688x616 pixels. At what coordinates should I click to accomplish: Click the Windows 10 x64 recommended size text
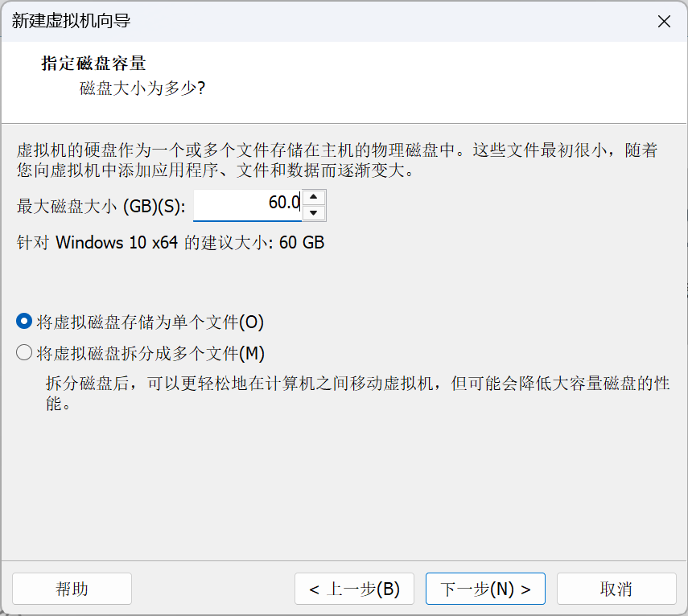coord(171,242)
